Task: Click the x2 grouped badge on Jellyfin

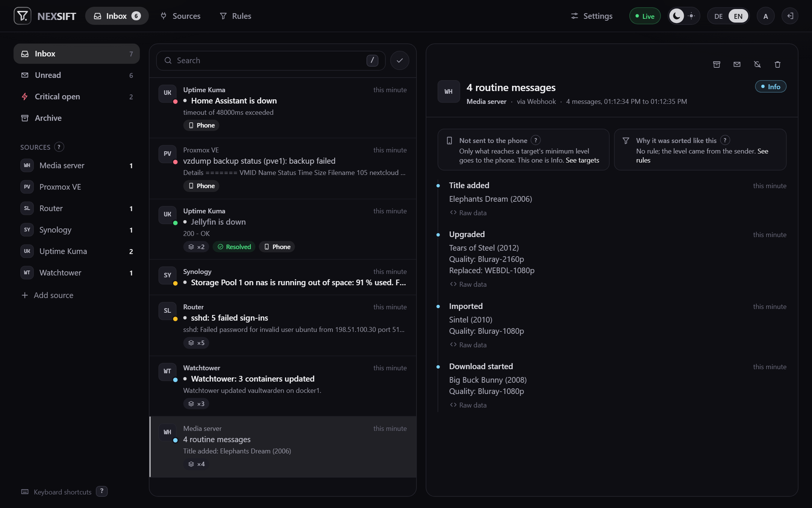Action: tap(196, 247)
